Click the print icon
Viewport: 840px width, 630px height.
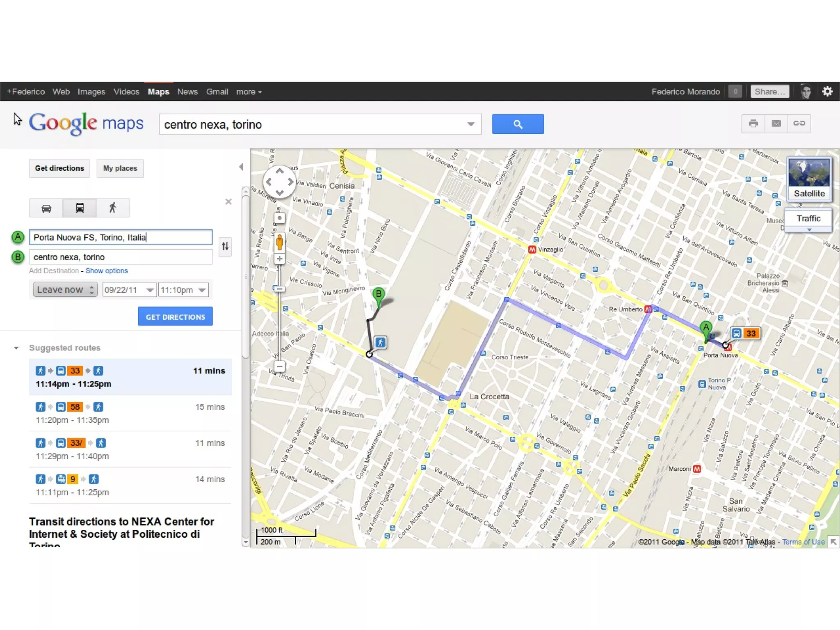753,124
